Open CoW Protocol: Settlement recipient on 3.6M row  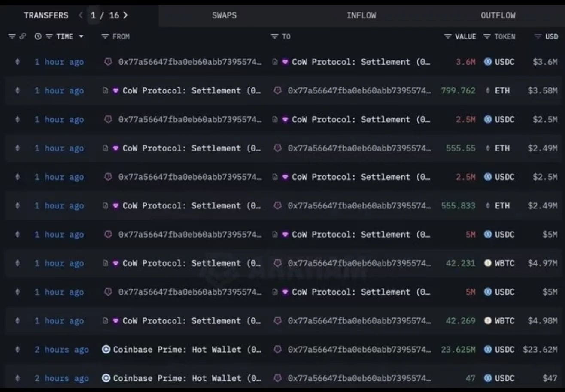[x=361, y=62]
